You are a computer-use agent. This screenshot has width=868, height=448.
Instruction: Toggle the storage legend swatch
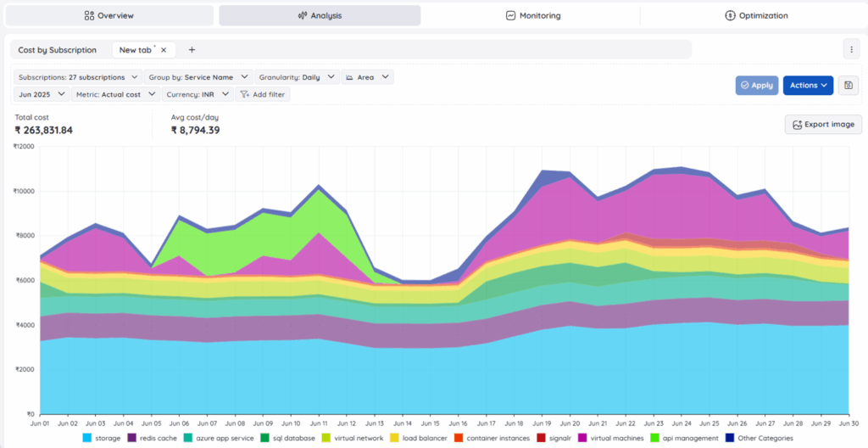pos(87,439)
